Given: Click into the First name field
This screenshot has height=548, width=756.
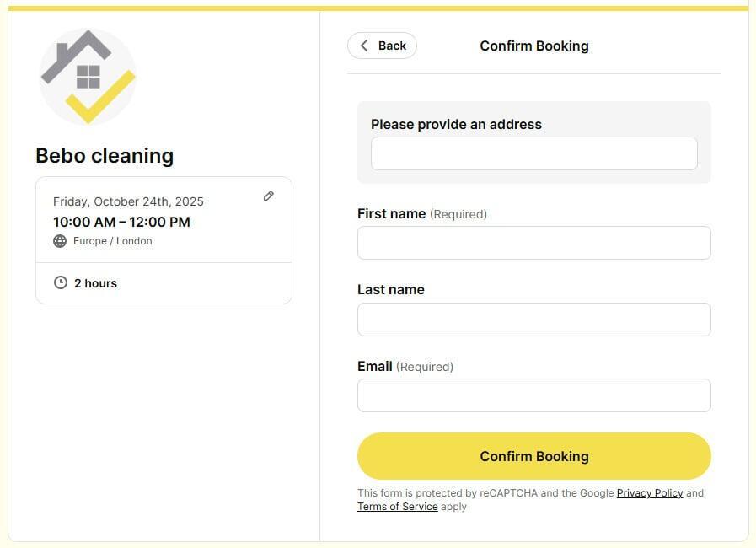Looking at the screenshot, I should click(x=533, y=243).
